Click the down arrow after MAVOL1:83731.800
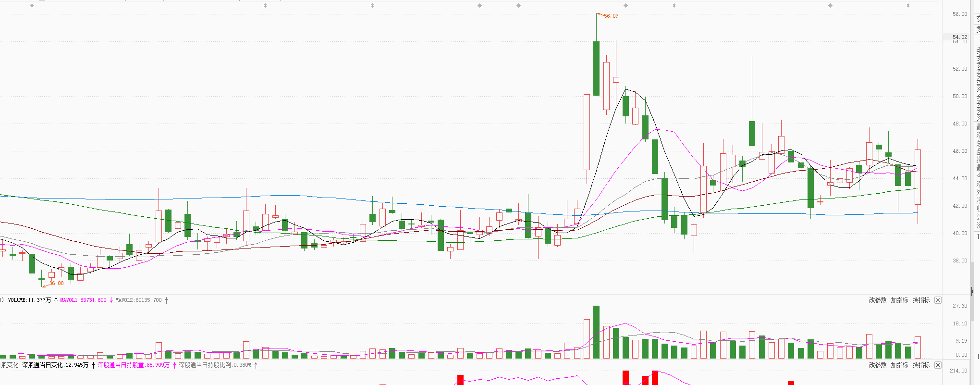 click(x=111, y=300)
